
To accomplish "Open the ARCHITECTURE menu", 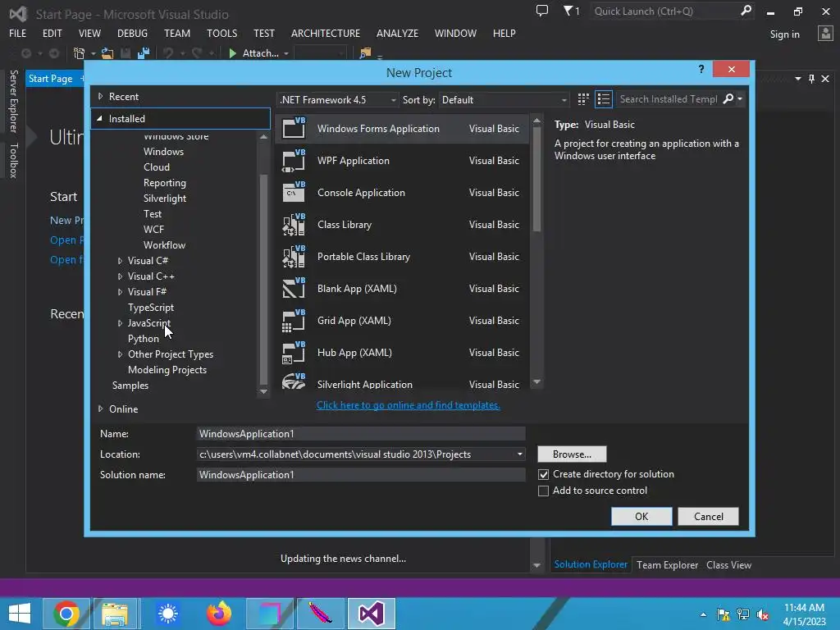I will tap(326, 33).
